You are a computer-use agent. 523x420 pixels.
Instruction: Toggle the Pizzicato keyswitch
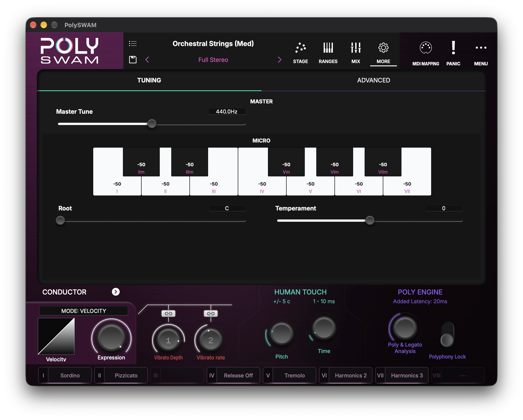pyautogui.click(x=121, y=375)
